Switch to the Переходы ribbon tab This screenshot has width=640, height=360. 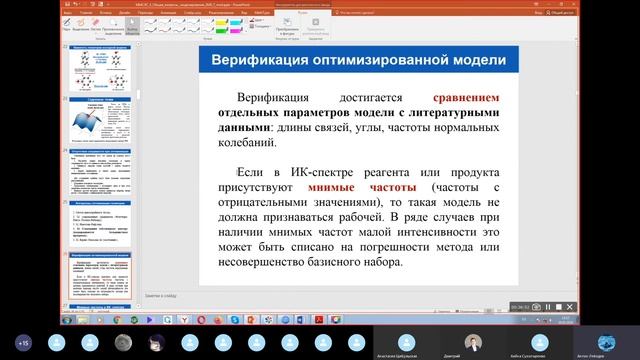click(145, 13)
